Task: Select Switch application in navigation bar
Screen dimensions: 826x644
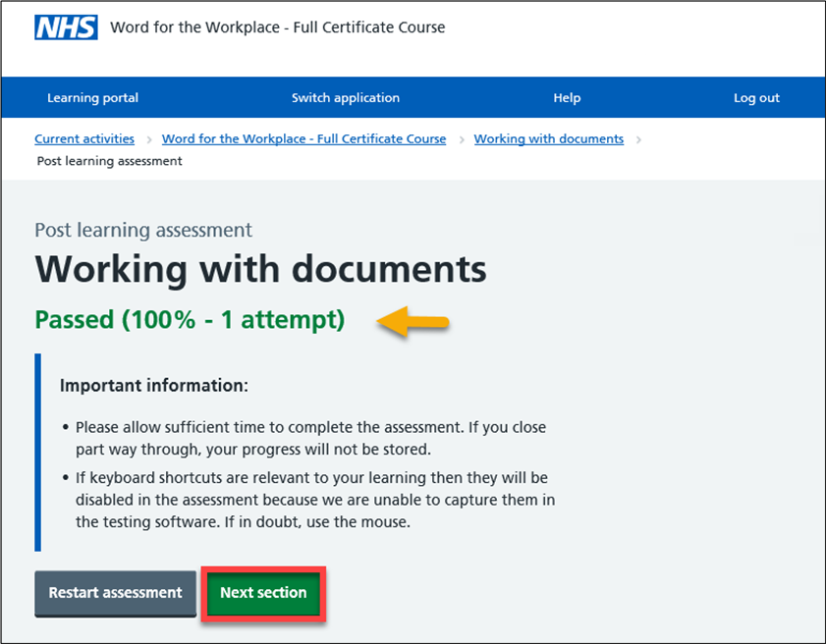Action: [x=346, y=98]
